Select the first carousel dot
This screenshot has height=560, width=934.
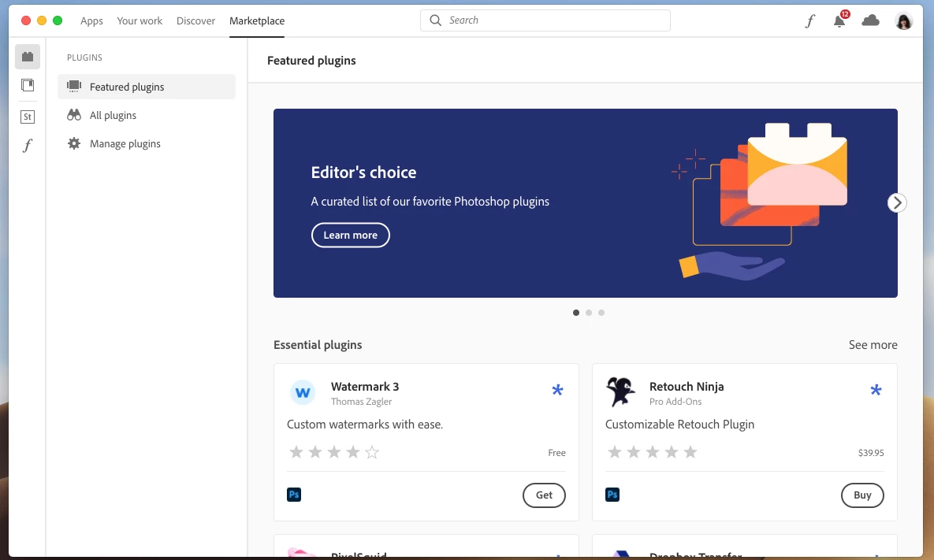click(x=576, y=313)
